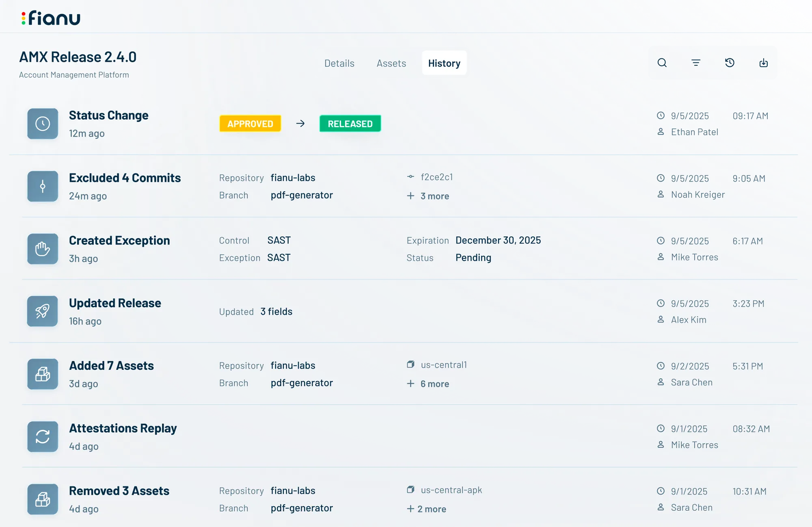The height and width of the screenshot is (527, 812).
Task: Open the Created Exception entry title
Action: tap(119, 241)
